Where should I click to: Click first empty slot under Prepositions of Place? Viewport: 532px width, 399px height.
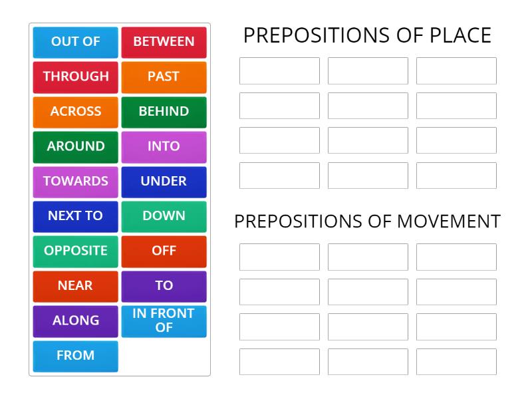coord(279,70)
